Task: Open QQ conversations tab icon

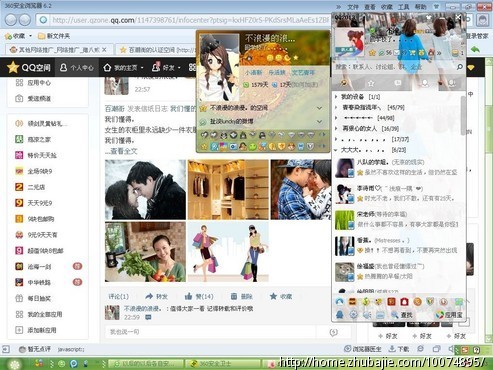Action: 398,83
